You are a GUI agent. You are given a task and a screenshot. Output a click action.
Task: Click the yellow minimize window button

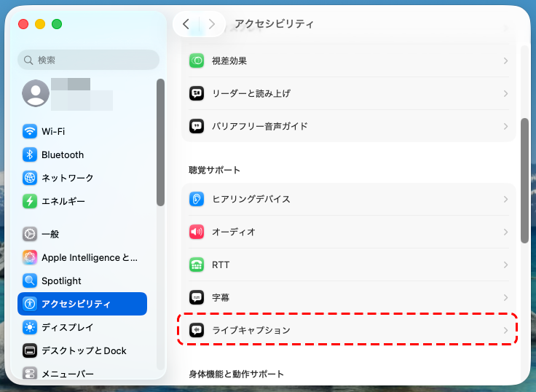[x=40, y=24]
